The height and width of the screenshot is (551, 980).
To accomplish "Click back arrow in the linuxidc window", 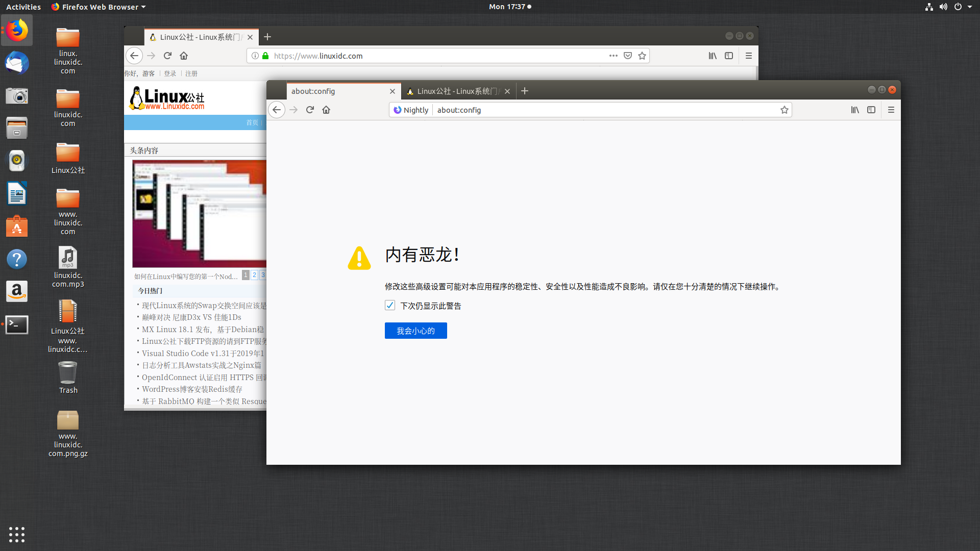I will point(134,56).
